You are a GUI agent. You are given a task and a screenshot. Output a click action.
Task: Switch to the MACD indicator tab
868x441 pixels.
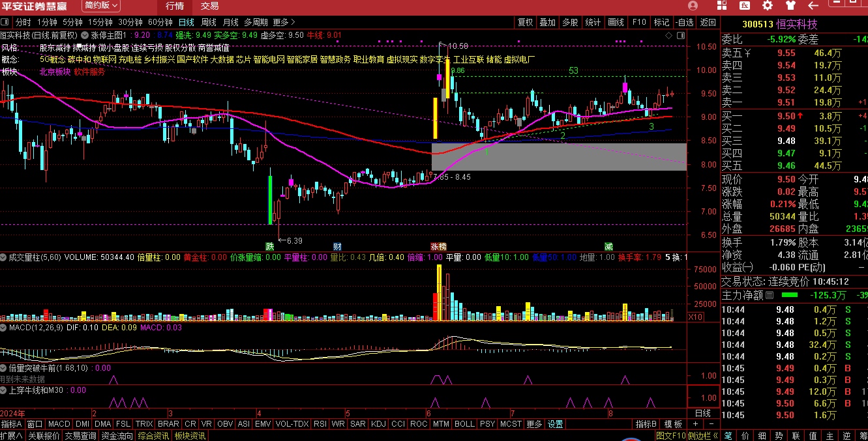click(59, 424)
